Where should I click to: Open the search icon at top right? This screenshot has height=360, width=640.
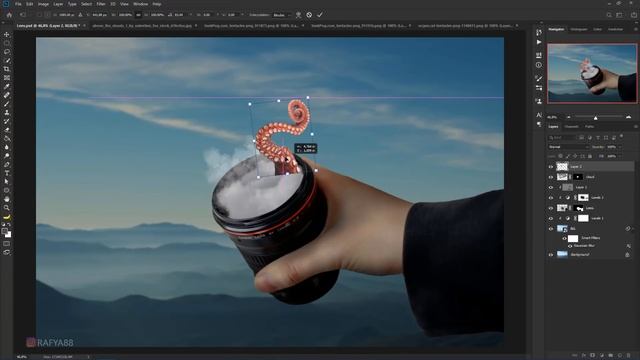tap(609, 15)
